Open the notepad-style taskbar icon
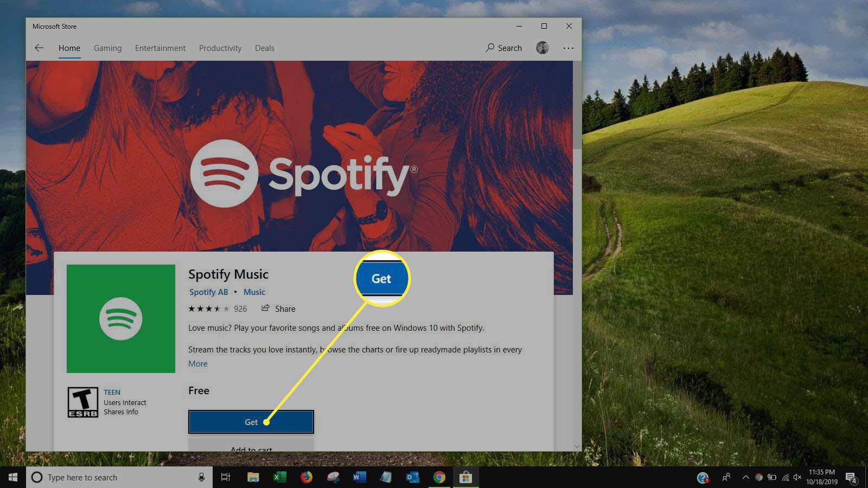Viewport: 868px width, 488px height. [x=386, y=477]
